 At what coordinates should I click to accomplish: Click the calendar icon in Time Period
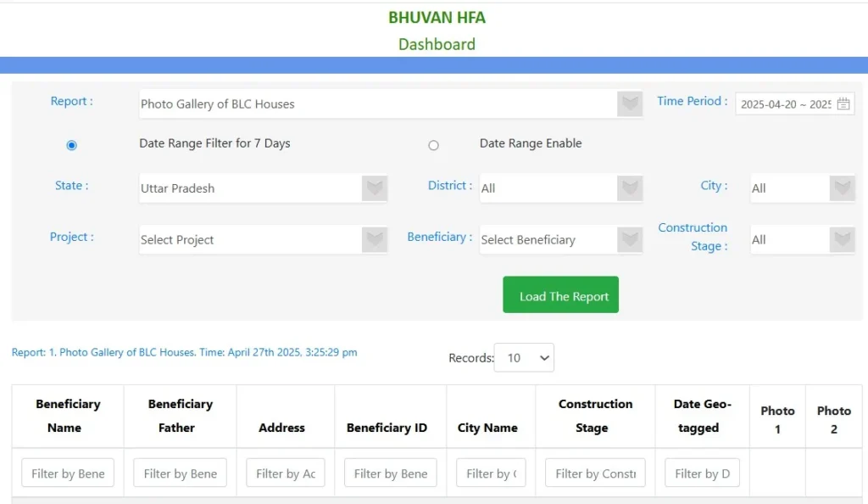843,104
